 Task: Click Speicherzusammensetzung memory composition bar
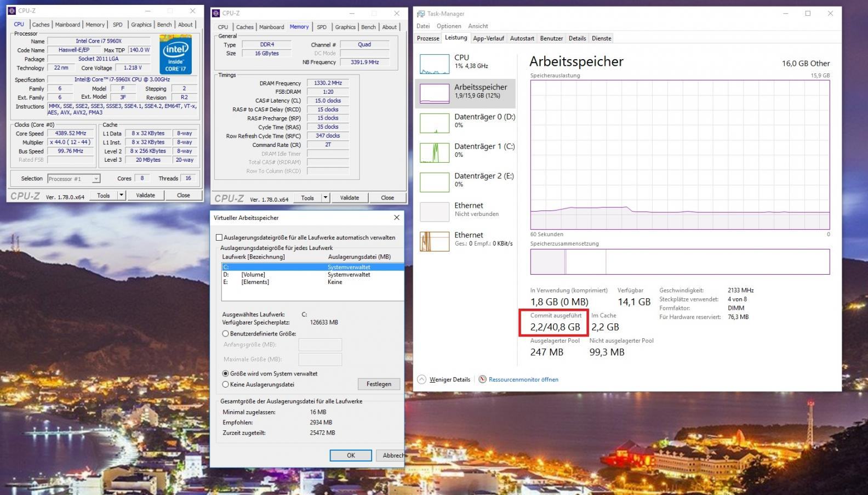[679, 261]
